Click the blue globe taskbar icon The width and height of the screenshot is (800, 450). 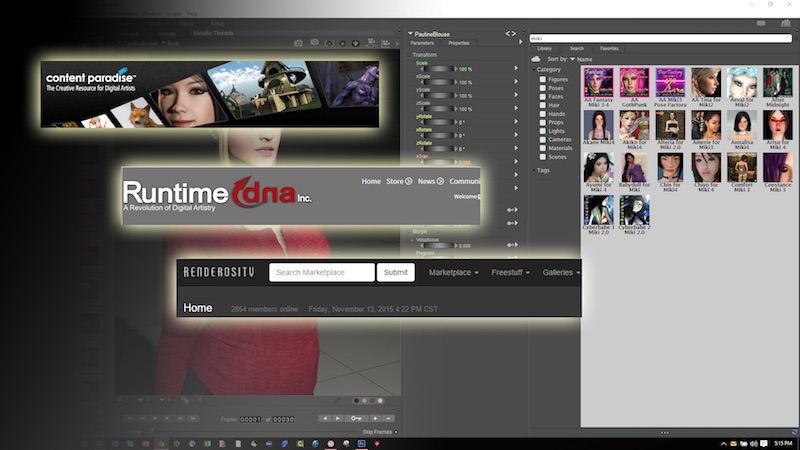(315, 444)
